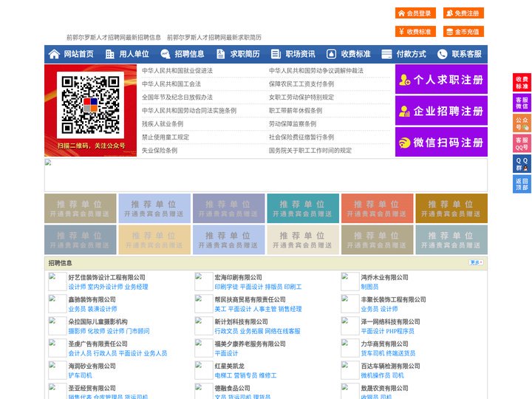Click the 个人求职注册 purple button
The height and width of the screenshot is (399, 532).
(x=441, y=79)
